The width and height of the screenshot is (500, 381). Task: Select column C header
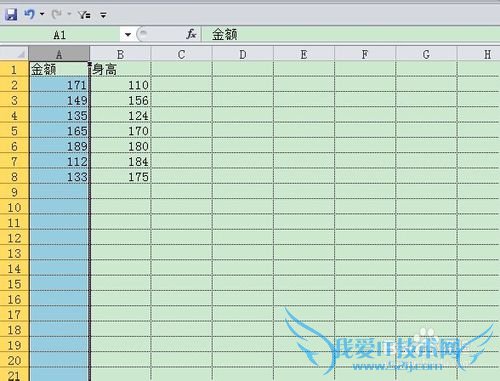click(181, 54)
